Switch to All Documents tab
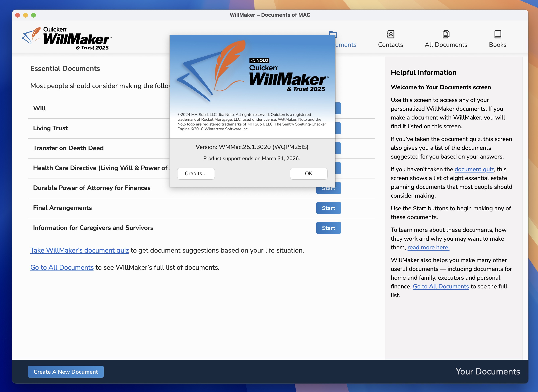The height and width of the screenshot is (392, 538). [x=445, y=38]
